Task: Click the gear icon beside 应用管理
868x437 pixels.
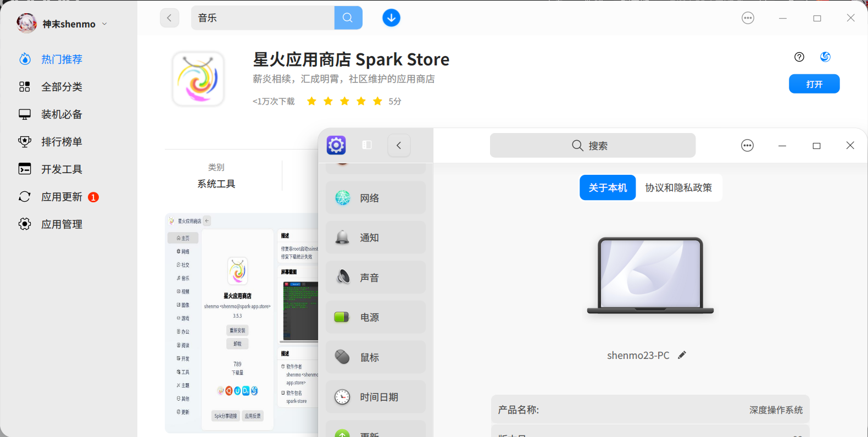Action: [x=25, y=224]
